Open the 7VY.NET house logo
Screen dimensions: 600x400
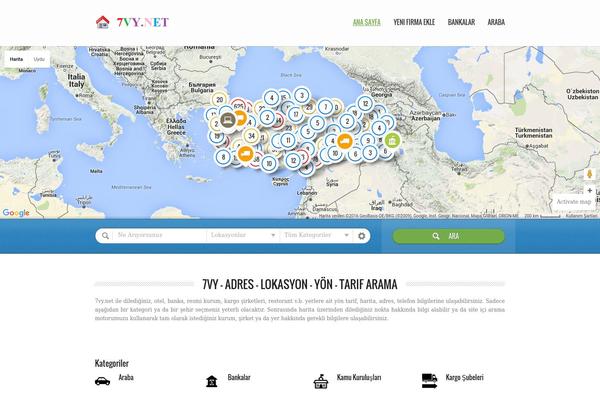click(x=132, y=22)
